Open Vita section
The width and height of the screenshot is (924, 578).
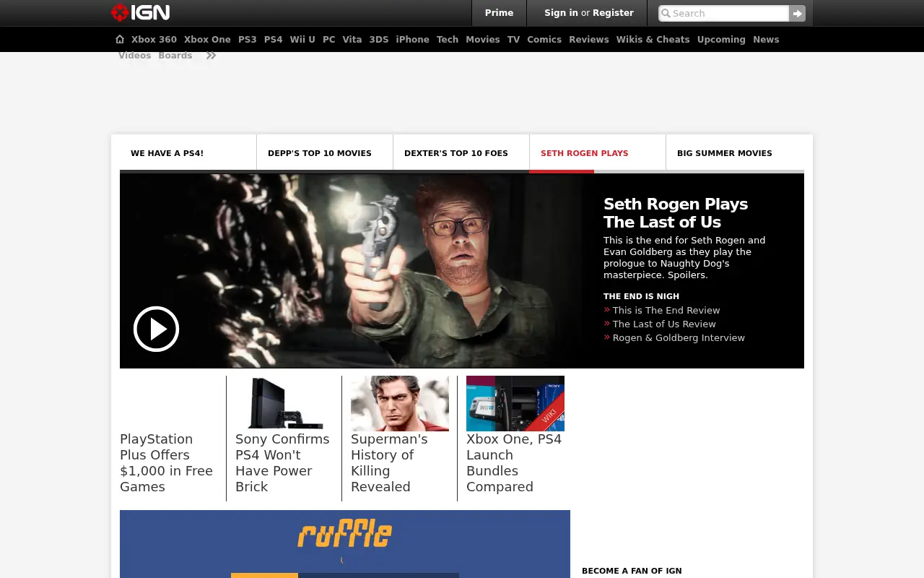(x=352, y=40)
